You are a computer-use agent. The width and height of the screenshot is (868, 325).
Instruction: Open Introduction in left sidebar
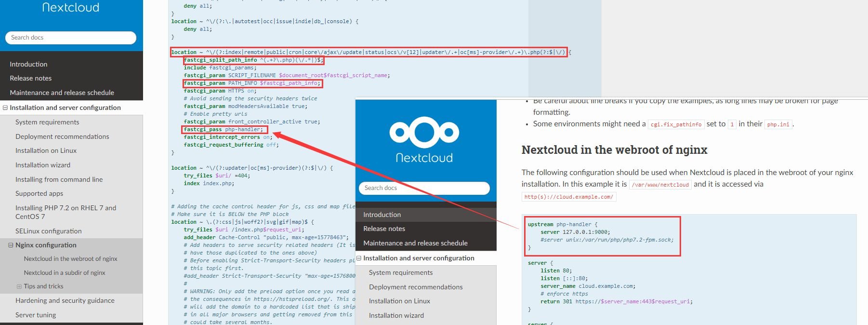tap(28, 64)
